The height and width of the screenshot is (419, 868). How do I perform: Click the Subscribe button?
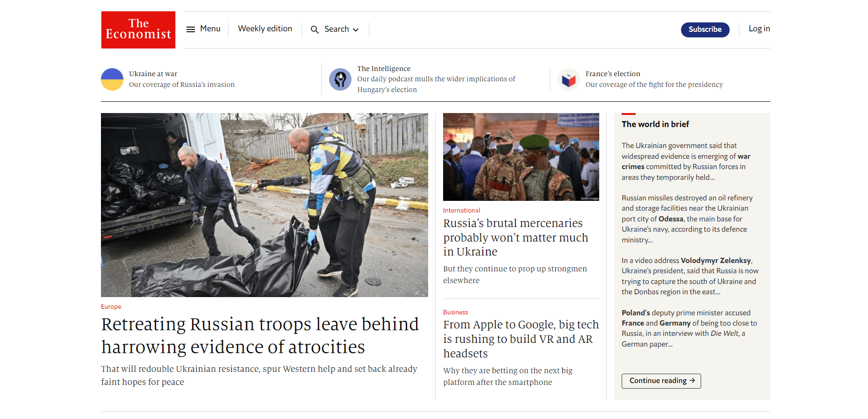point(705,29)
